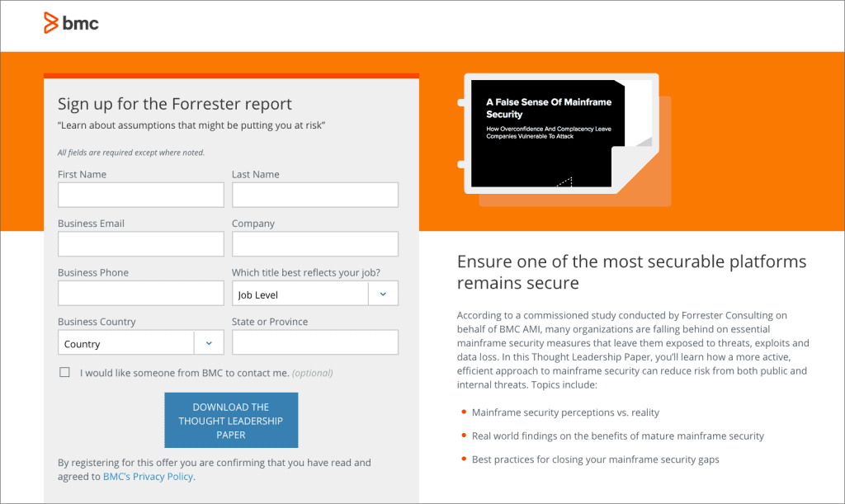Select the Business Phone input box

click(x=140, y=293)
